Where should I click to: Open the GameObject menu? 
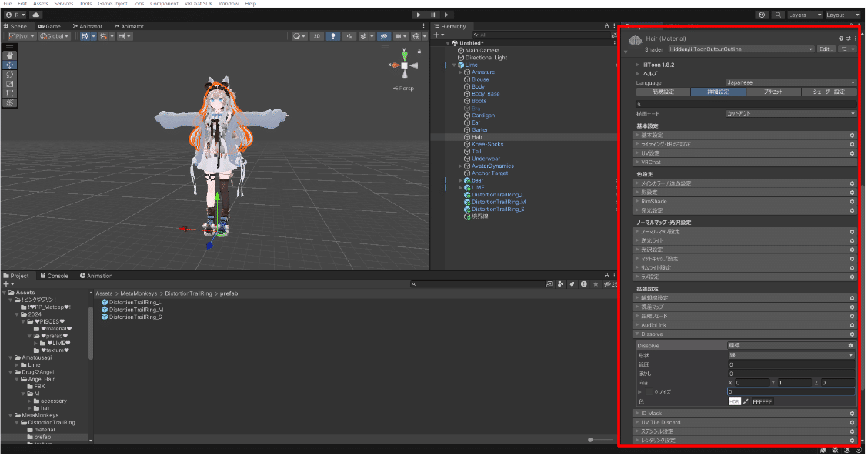point(112,3)
